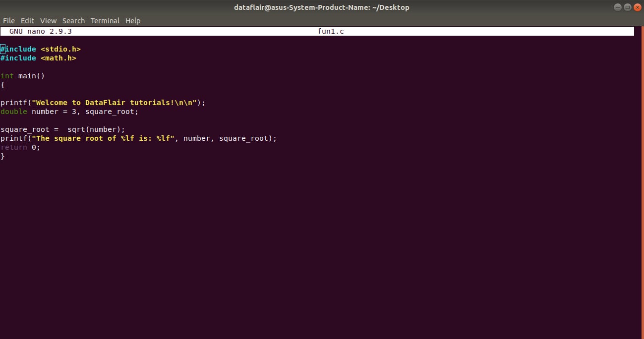Click the fun1.c filename in the header

click(x=331, y=31)
